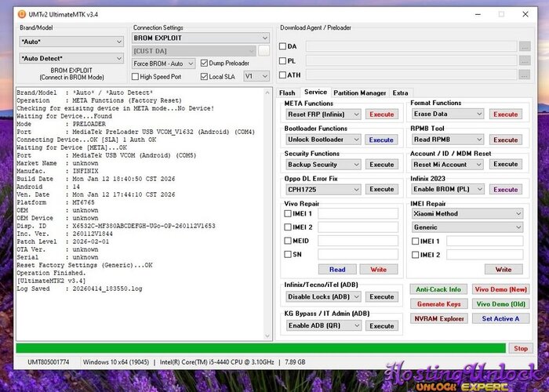Toggle High Speed Port checkbox
Screen dimensions: 549x392
click(x=135, y=76)
